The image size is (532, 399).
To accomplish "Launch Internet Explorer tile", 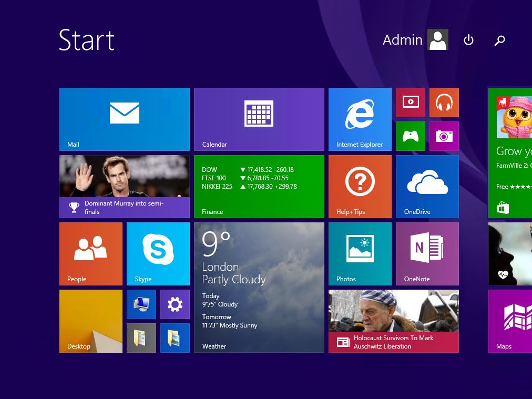I will (x=360, y=119).
